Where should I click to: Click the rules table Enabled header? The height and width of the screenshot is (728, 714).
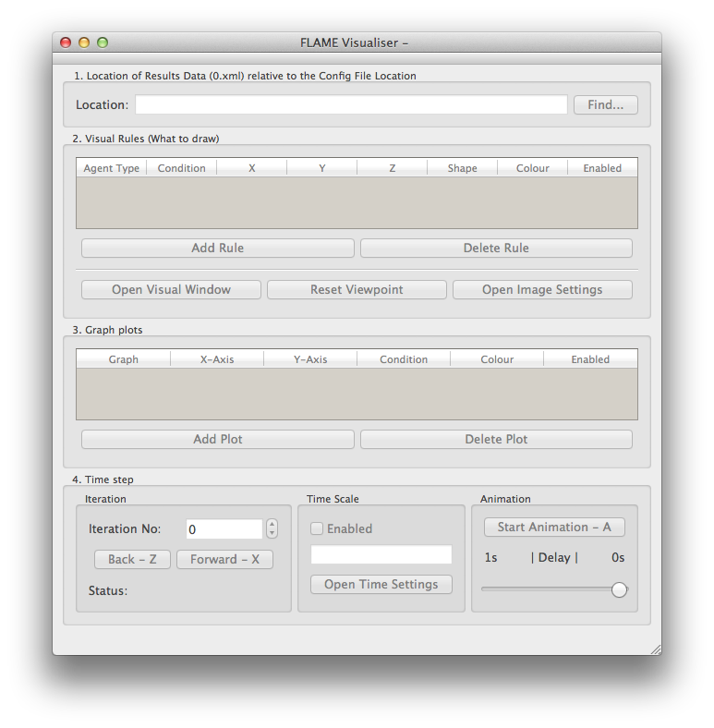pyautogui.click(x=602, y=168)
